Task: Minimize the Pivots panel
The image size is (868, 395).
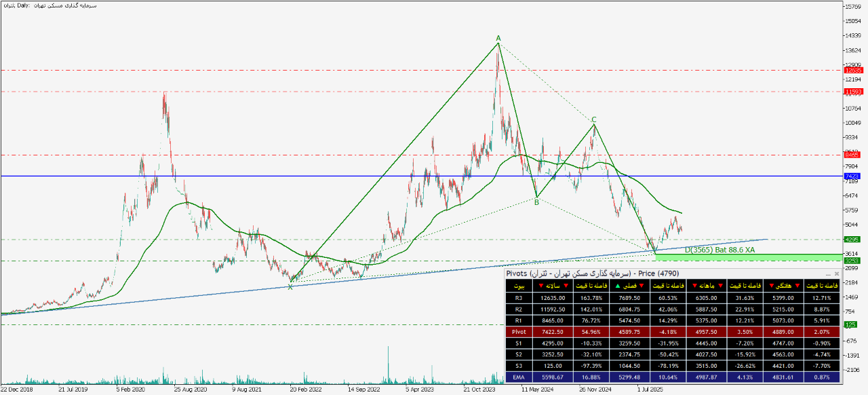Action: 827,274
